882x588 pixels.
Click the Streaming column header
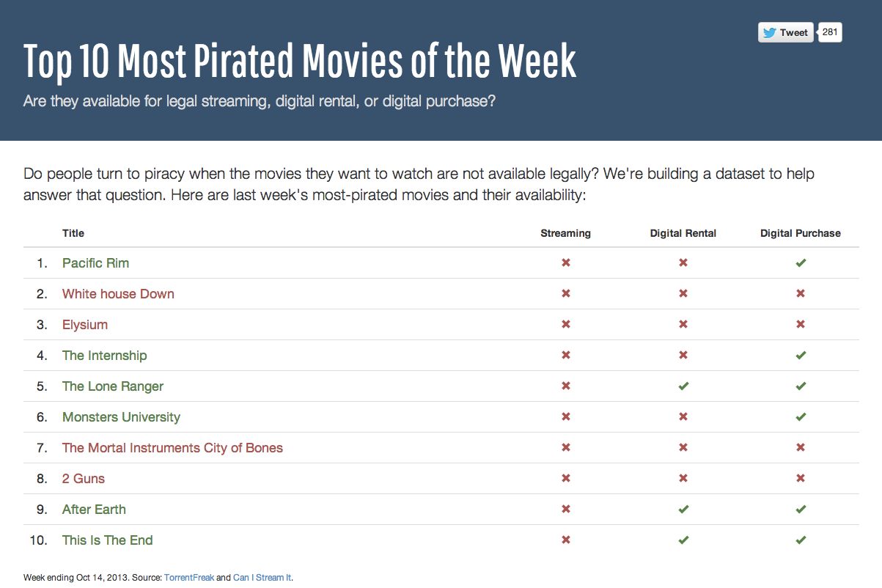565,233
